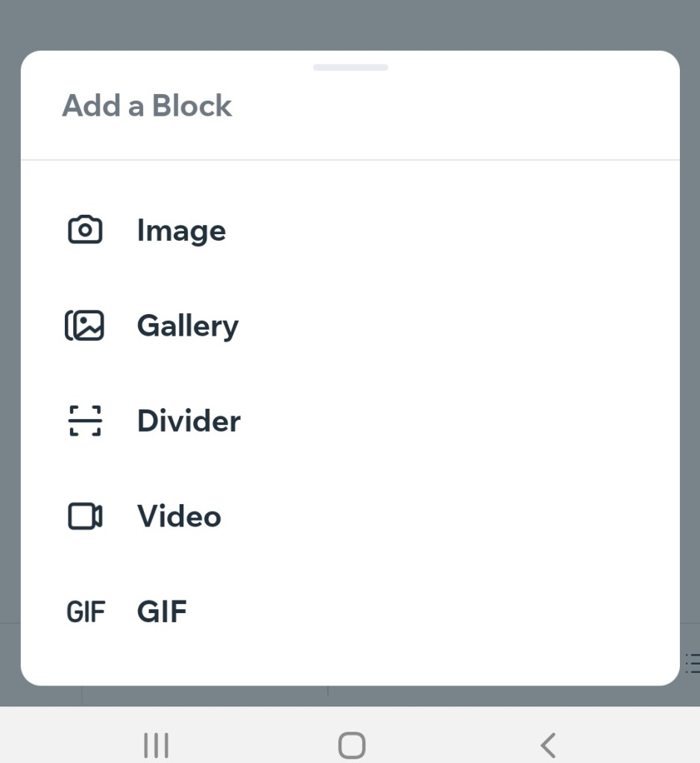Tap the small GIF icon glyph
The height and width of the screenshot is (763, 700).
click(86, 612)
